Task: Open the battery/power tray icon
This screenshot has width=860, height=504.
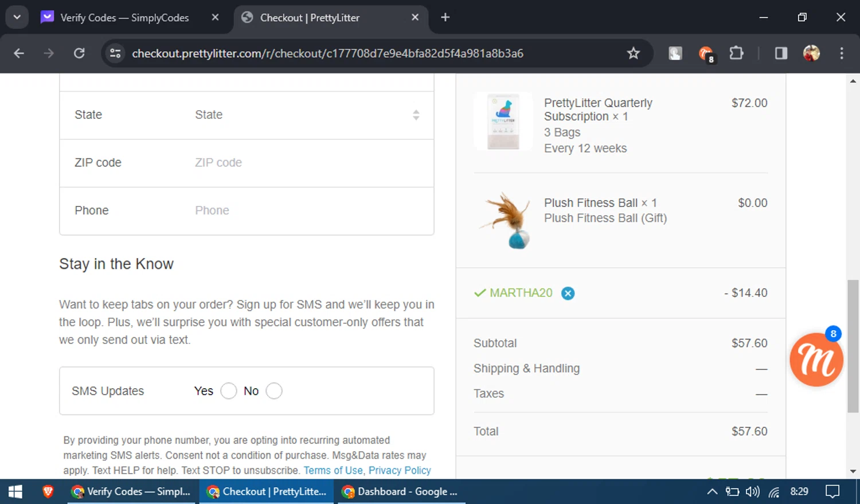Action: pyautogui.click(x=732, y=492)
